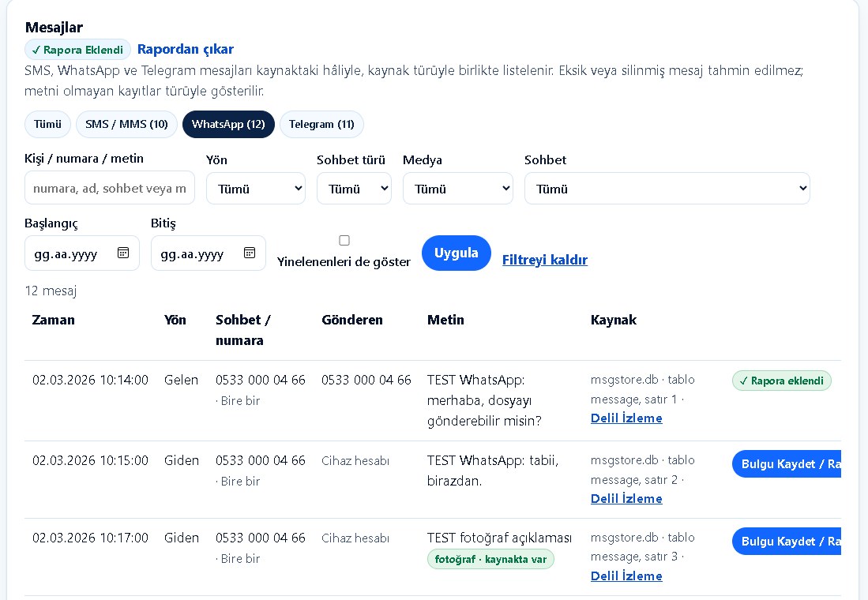Click message text 'merhaba, dosyayı gönderebilir misin?'
Screen dimensions: 868x600
tap(484, 411)
